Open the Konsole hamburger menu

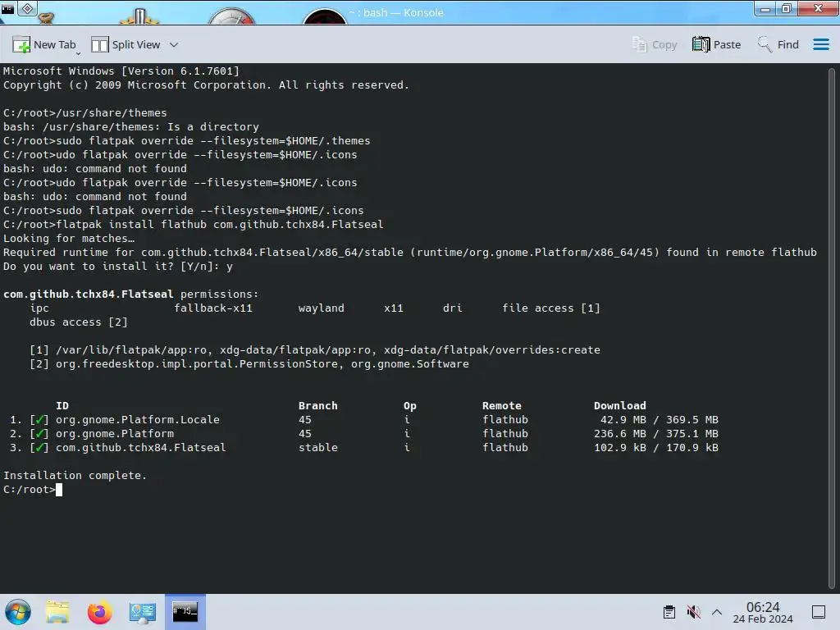(x=820, y=45)
